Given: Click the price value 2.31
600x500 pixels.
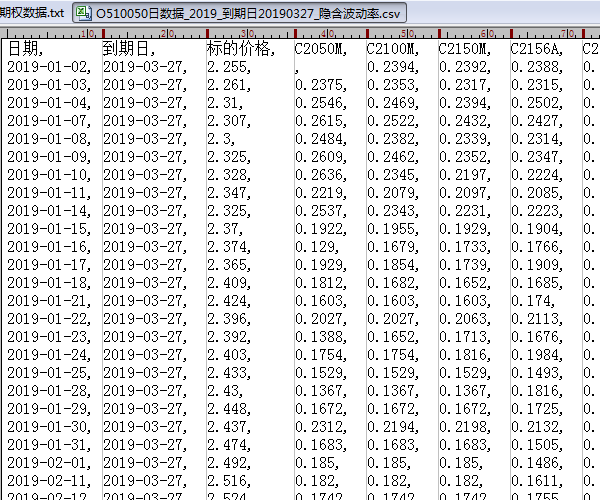Looking at the screenshot, I should click(x=225, y=103).
